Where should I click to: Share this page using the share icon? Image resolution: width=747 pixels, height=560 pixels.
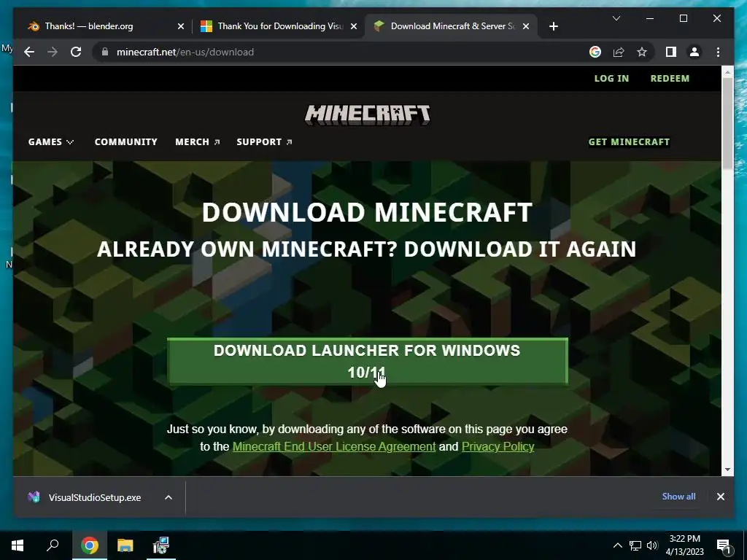619,52
